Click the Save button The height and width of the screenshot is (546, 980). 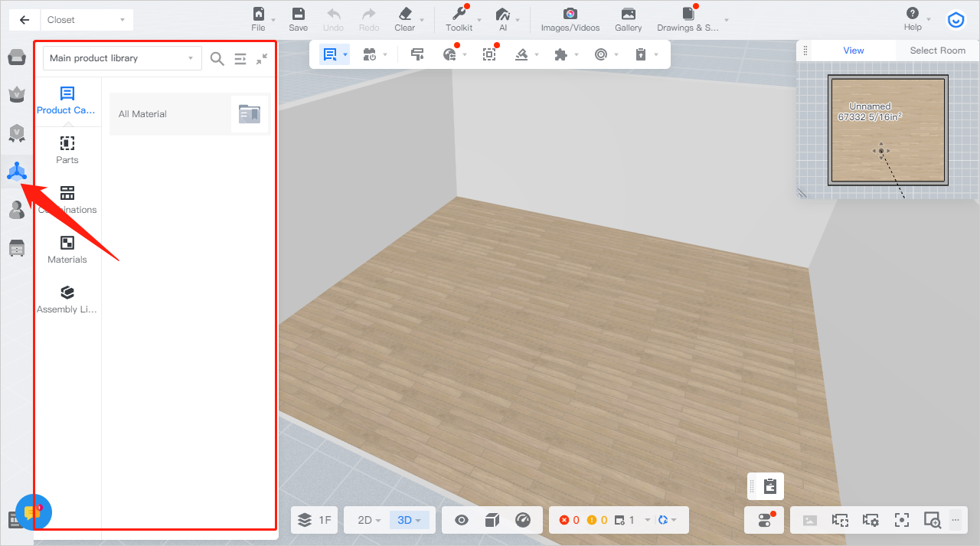click(x=298, y=19)
